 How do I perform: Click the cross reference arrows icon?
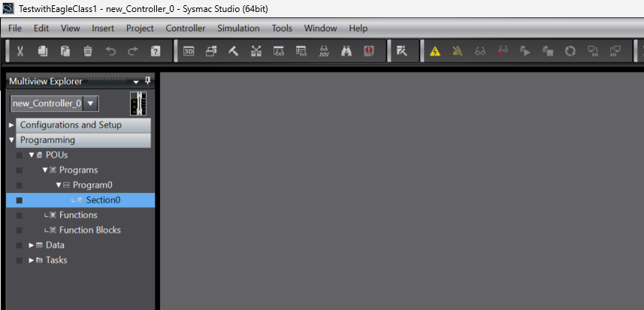256,51
